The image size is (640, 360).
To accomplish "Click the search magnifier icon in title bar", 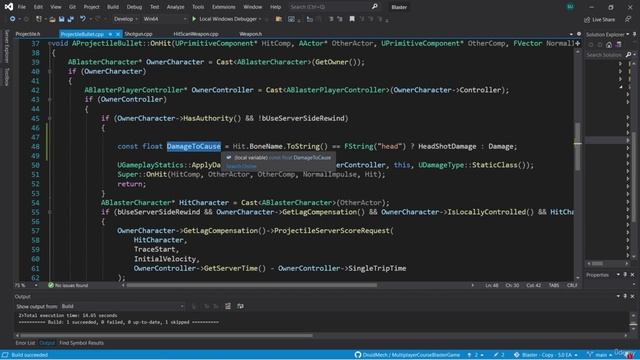I will 375,7.
